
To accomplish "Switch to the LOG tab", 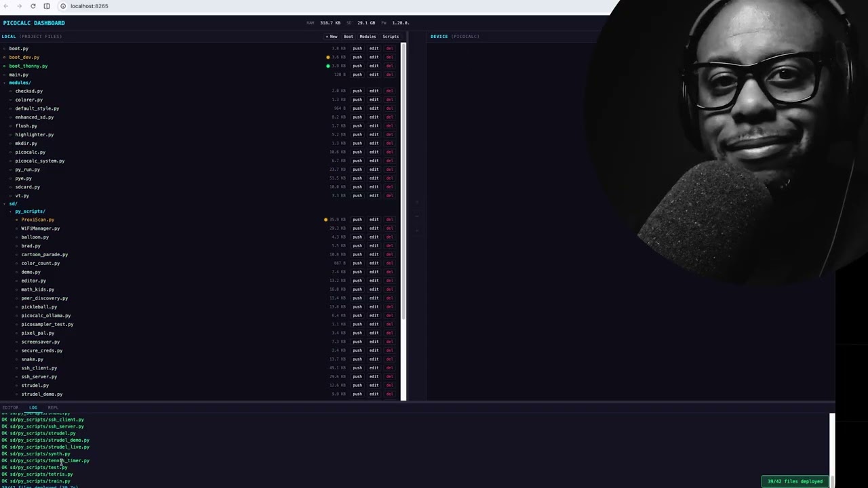I will 33,407.
